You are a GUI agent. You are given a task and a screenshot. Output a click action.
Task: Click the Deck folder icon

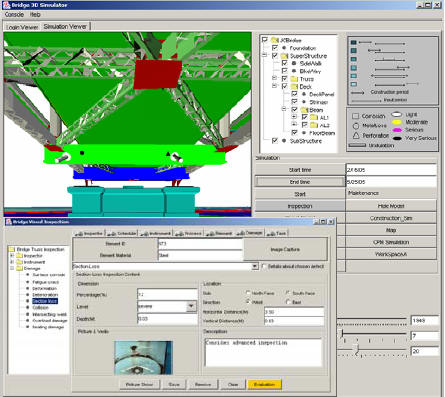click(x=294, y=87)
